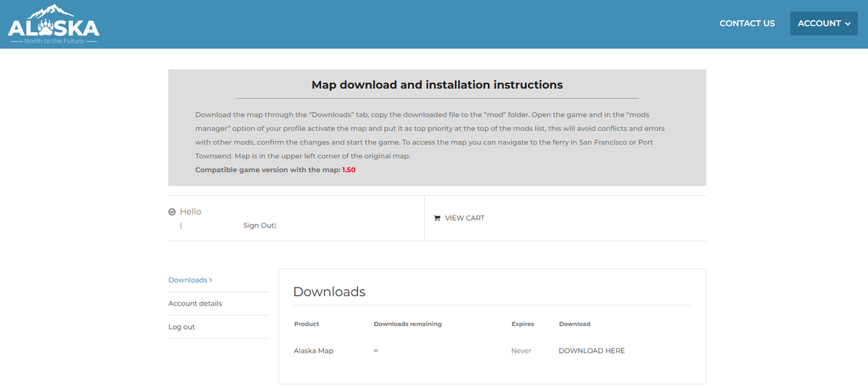Select Downloads in the account sidebar
Viewport: 868px width, 388px height.
(x=188, y=280)
